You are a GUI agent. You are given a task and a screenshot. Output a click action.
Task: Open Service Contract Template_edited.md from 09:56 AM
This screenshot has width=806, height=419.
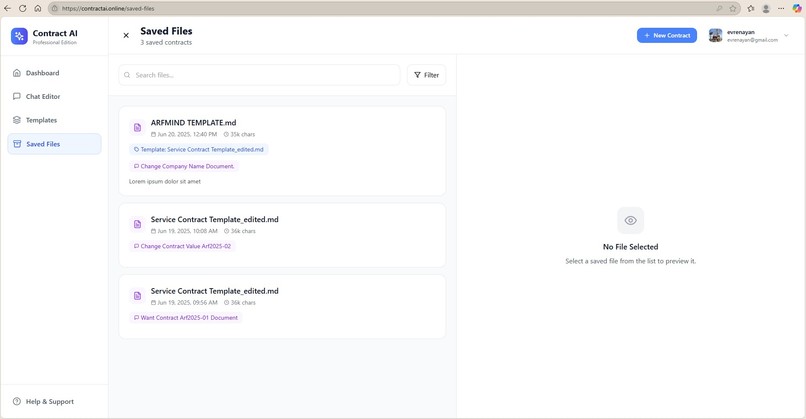point(214,291)
